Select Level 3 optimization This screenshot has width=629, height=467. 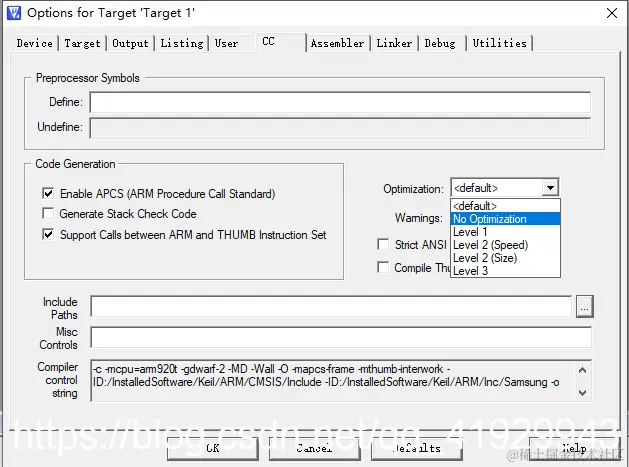pos(505,271)
